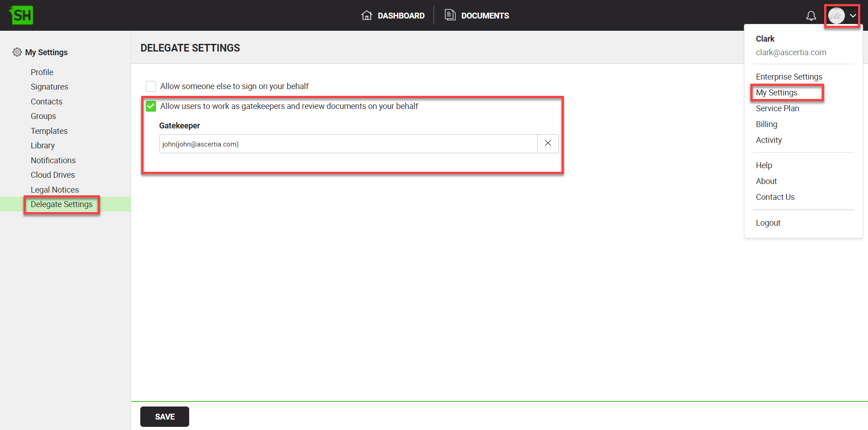Open Contacts in sidebar
Image resolution: width=868 pixels, height=430 pixels.
point(47,102)
